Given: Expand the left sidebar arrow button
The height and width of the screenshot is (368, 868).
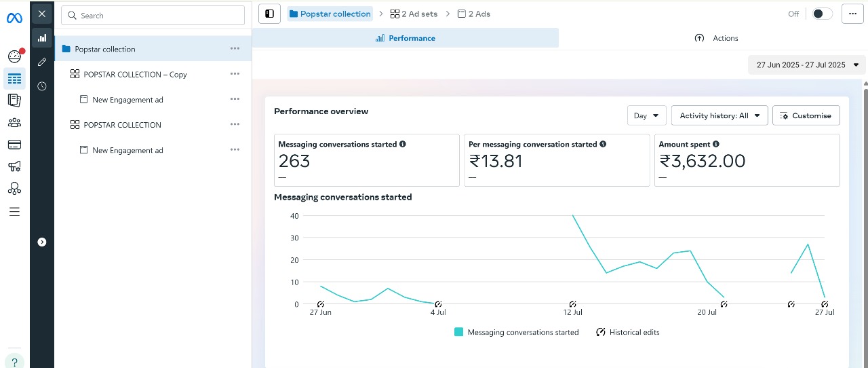Looking at the screenshot, I should 42,242.
